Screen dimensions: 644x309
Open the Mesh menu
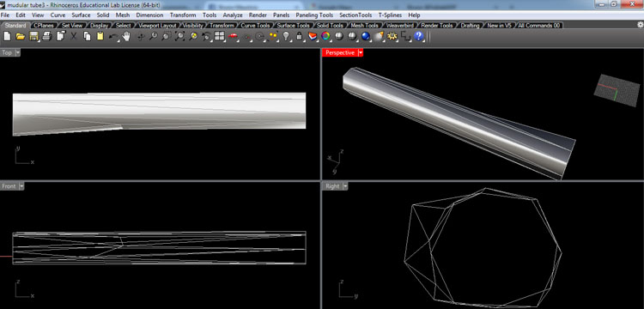[123, 15]
